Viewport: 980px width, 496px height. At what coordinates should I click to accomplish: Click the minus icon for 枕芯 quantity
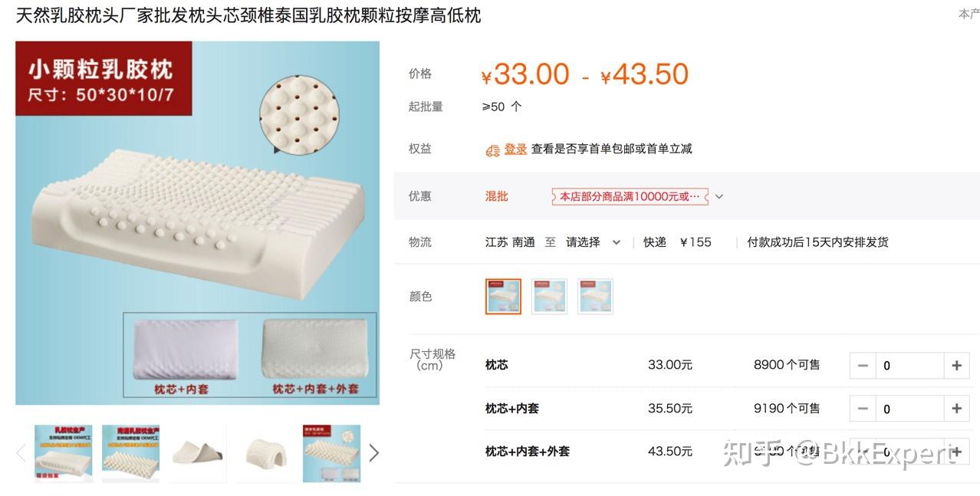click(863, 366)
